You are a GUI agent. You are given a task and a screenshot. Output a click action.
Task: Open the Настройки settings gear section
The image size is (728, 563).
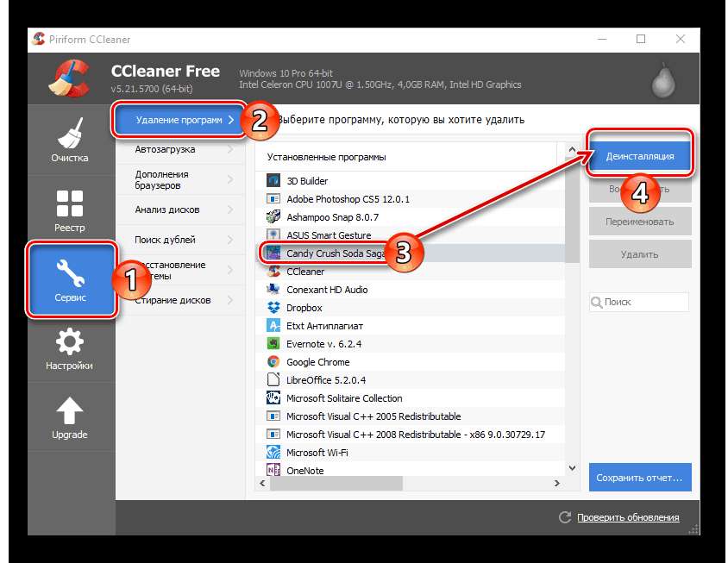tap(69, 348)
